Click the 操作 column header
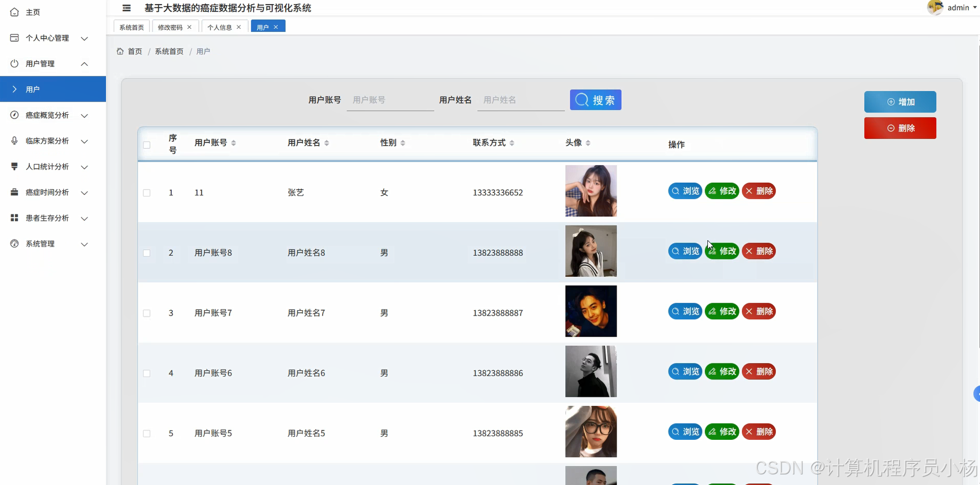The image size is (980, 485). click(677, 144)
